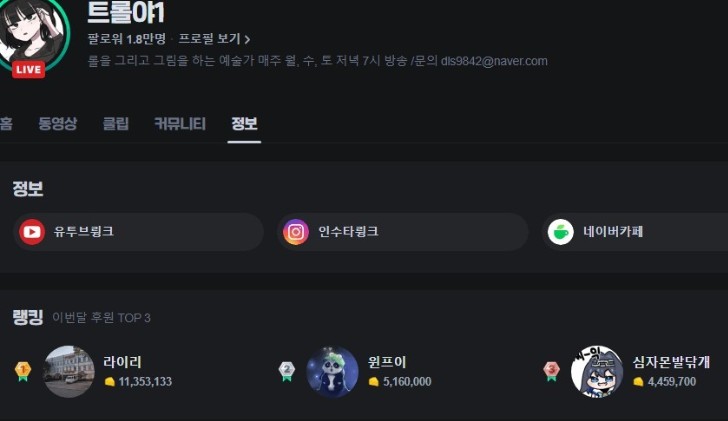Click the cheese coin icon beside 5,160,000
The image size is (728, 421).
click(x=374, y=382)
